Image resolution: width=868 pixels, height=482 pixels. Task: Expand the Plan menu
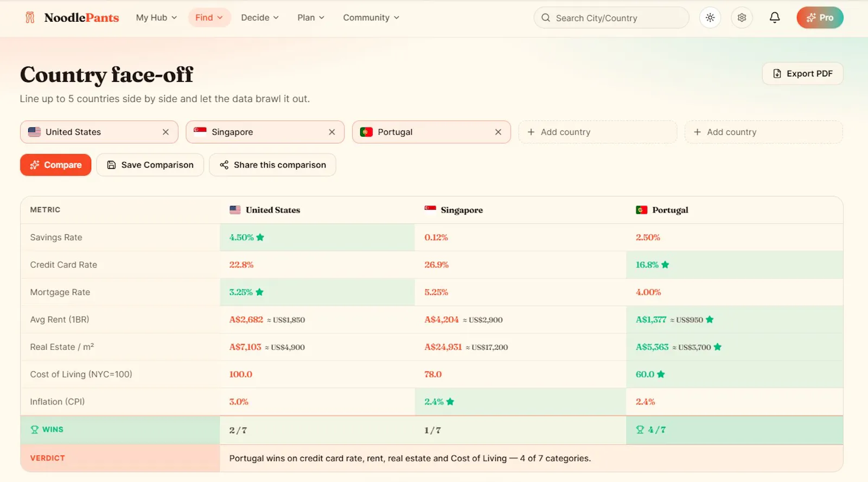click(x=311, y=18)
